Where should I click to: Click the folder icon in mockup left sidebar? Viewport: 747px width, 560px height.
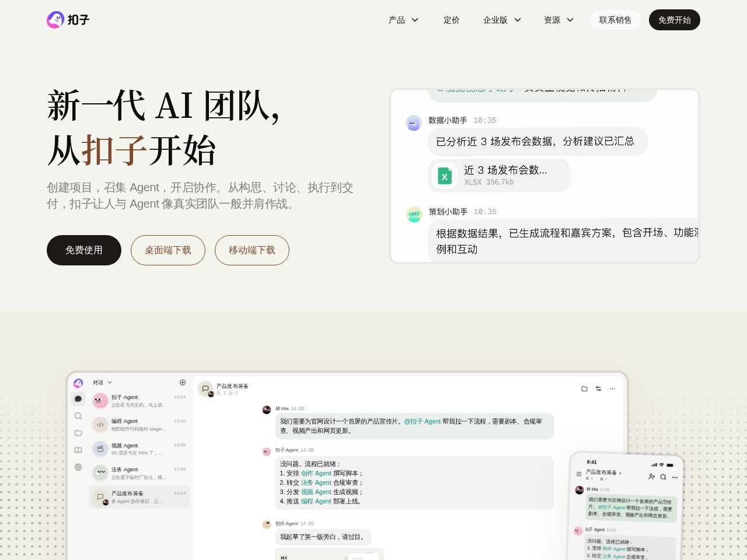click(x=78, y=433)
